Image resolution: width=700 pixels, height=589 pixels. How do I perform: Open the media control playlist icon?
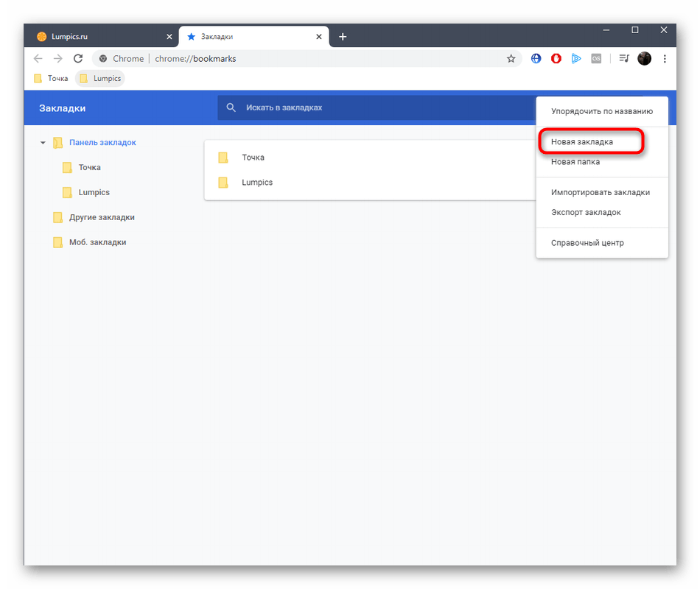pyautogui.click(x=624, y=58)
